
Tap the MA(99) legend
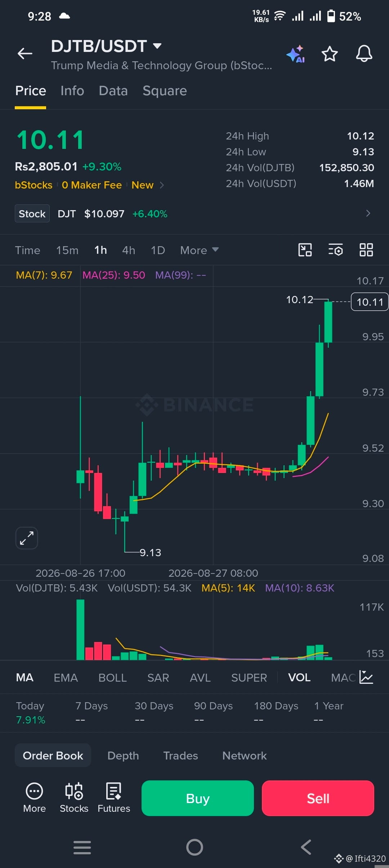pyautogui.click(x=180, y=275)
